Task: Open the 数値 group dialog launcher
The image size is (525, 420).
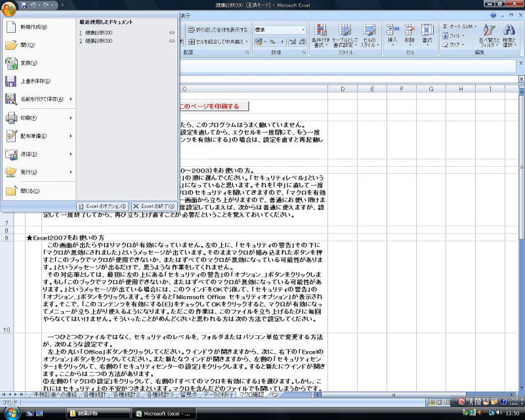Action: pos(304,52)
